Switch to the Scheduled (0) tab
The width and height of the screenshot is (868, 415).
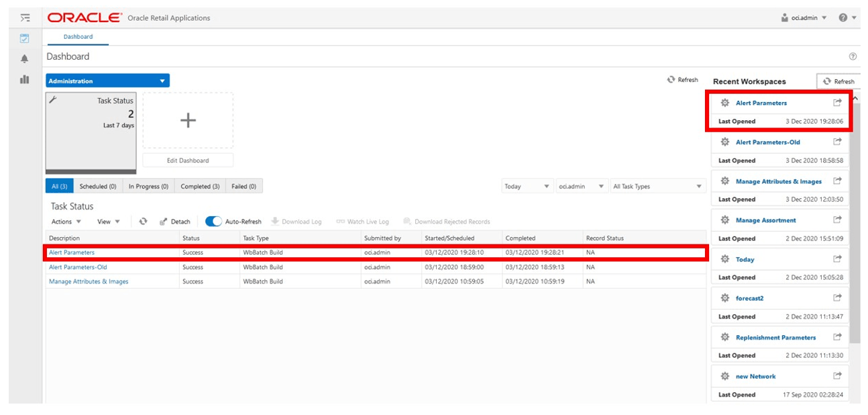tap(98, 186)
